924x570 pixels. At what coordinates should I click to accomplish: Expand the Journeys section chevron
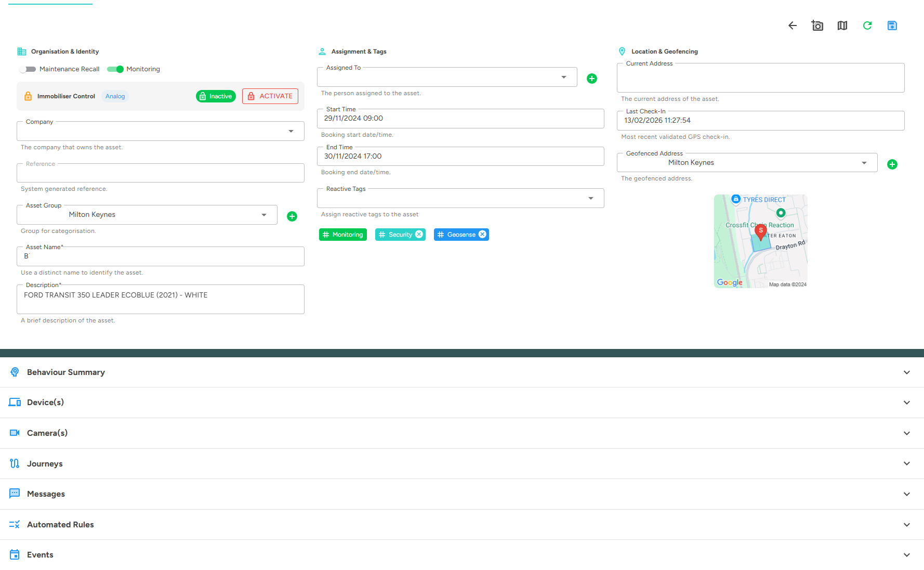point(907,463)
